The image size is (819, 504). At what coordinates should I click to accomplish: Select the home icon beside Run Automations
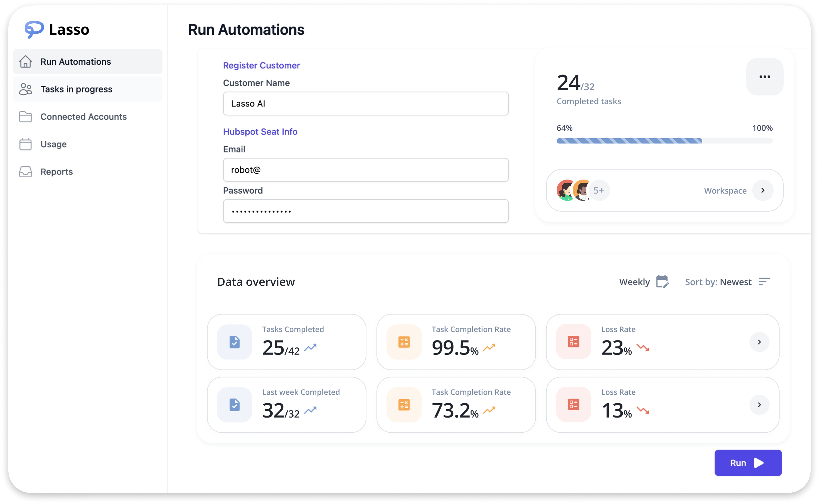click(26, 61)
